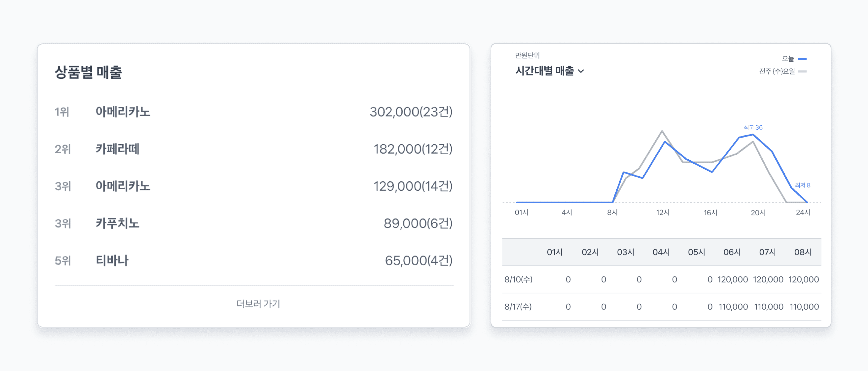Image resolution: width=868 pixels, height=371 pixels.
Task: Click the 129,000(14건) sales amount
Action: pos(413,186)
